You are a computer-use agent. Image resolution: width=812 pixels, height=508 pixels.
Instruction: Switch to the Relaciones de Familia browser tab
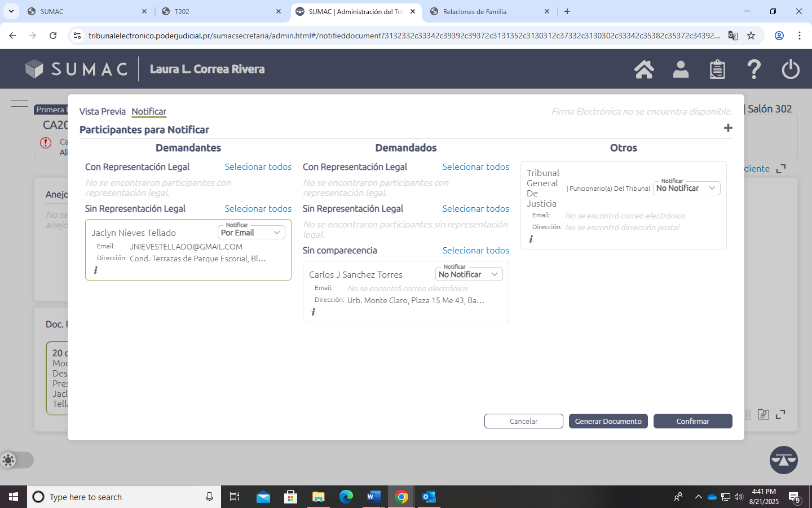(x=489, y=11)
